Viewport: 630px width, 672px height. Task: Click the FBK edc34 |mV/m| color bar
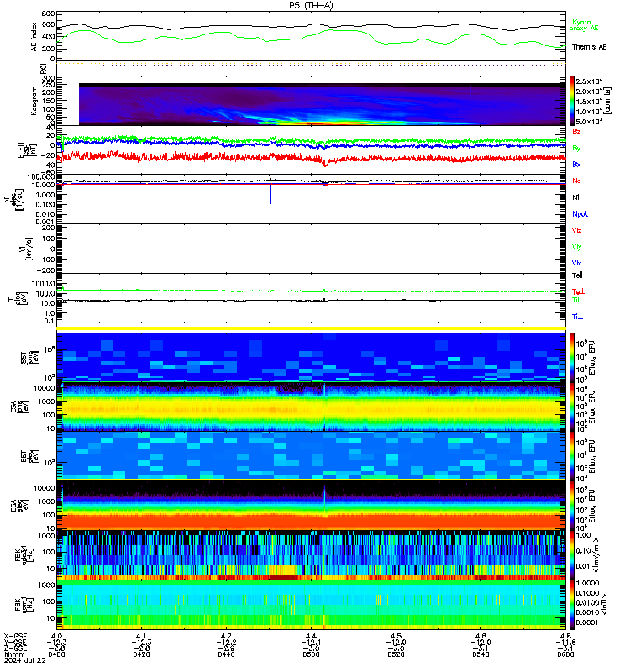572,554
